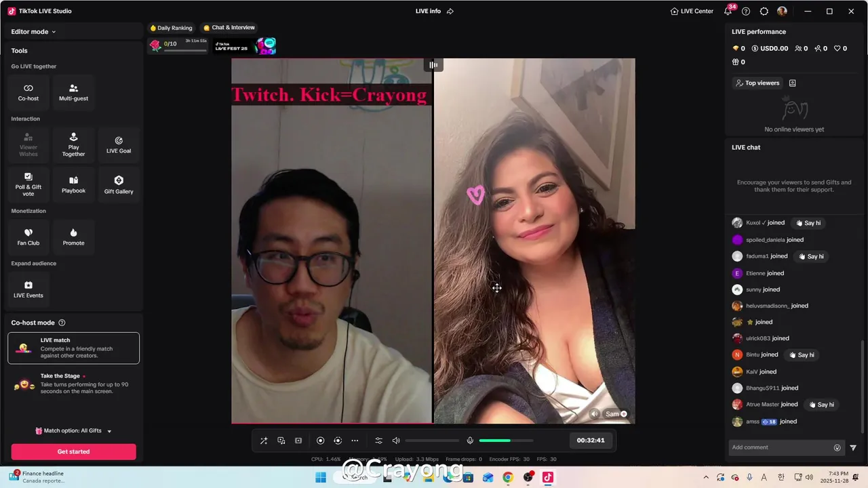The width and height of the screenshot is (868, 488).
Task: Click the split handle between the videos
Action: click(433, 65)
